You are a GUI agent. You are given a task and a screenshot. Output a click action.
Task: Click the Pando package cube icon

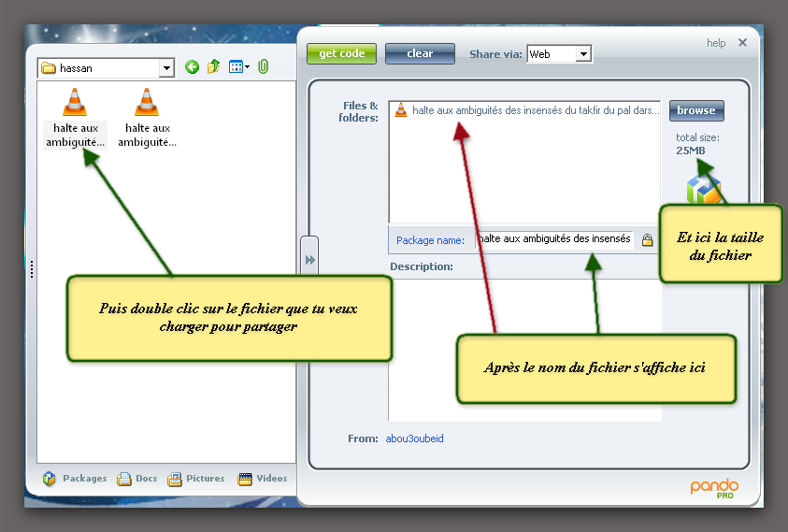click(704, 190)
